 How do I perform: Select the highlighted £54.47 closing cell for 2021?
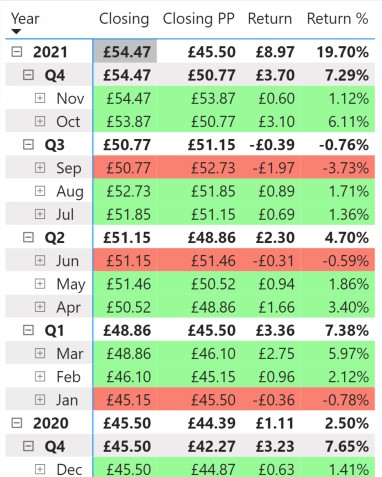click(x=125, y=52)
